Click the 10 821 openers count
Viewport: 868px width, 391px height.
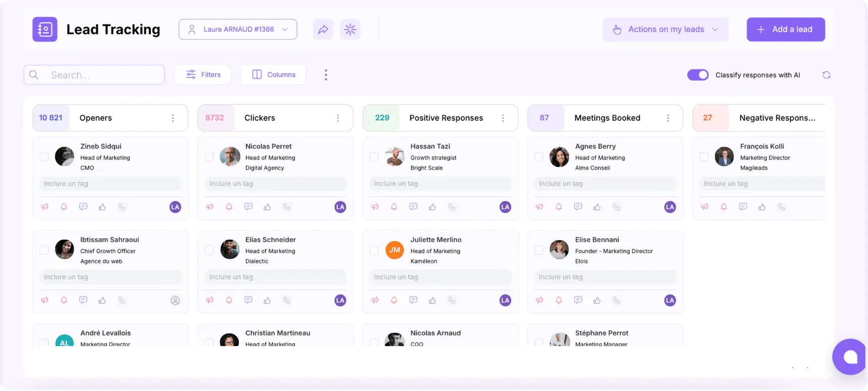click(50, 118)
